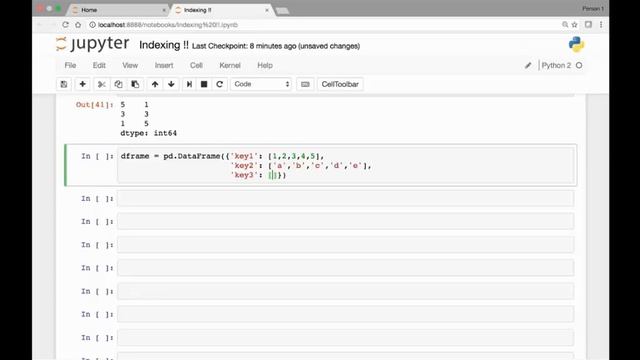Open command palette keyboard icon

tap(305, 84)
